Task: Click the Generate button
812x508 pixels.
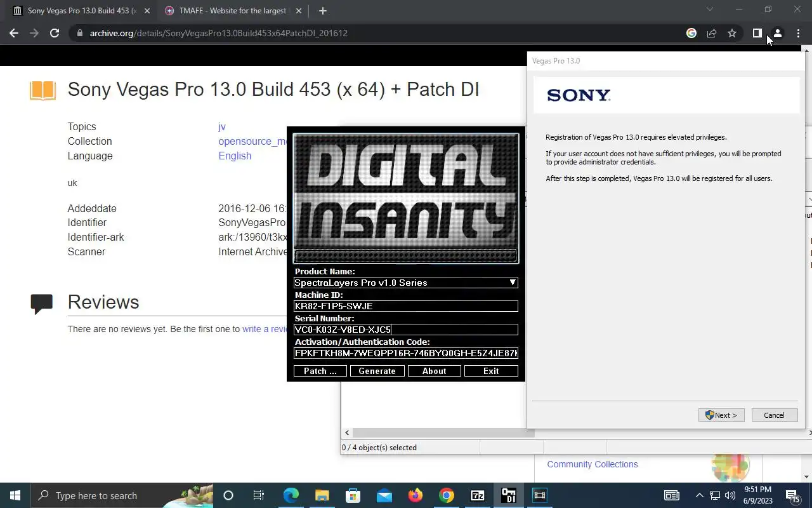Action: (x=377, y=371)
